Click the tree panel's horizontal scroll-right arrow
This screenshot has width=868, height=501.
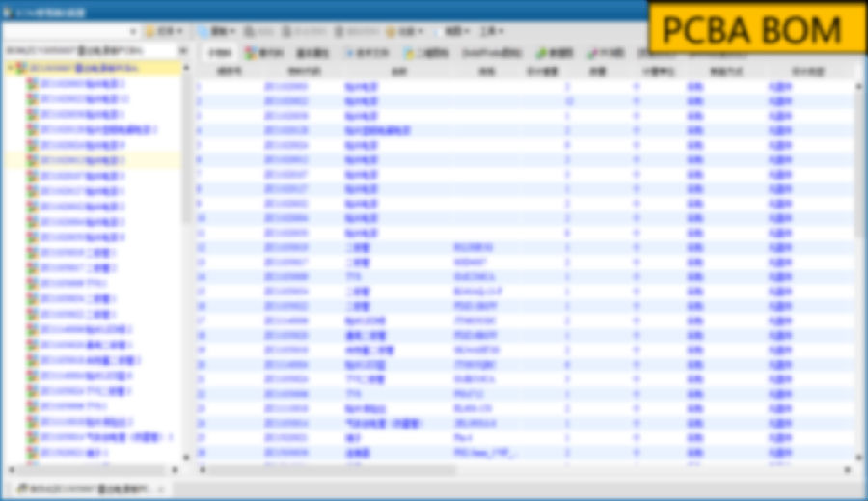click(175, 469)
